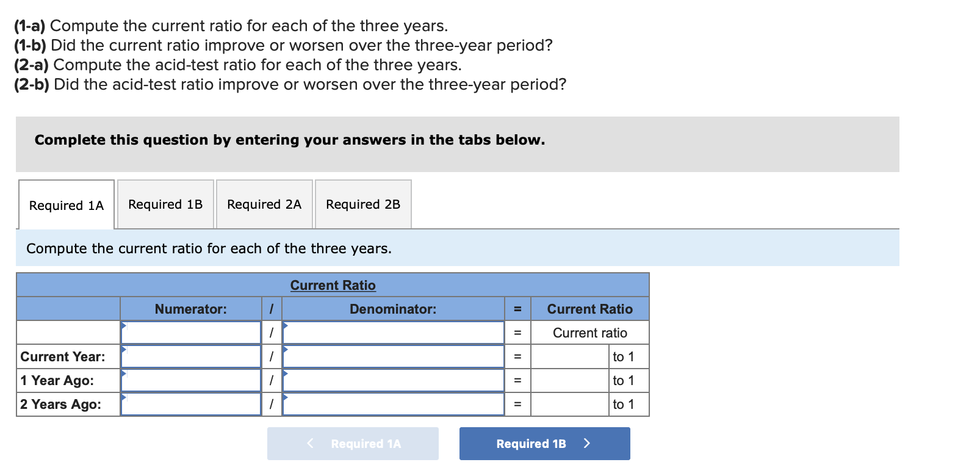Switch to the Required 2A tab
Viewport: 980px width, 476px height.
click(264, 204)
